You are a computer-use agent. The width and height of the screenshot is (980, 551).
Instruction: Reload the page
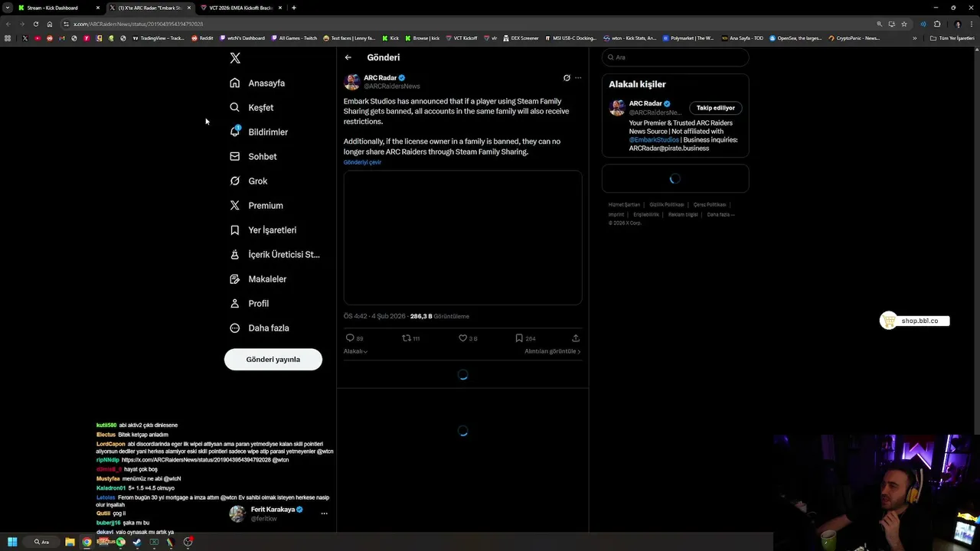35,24
